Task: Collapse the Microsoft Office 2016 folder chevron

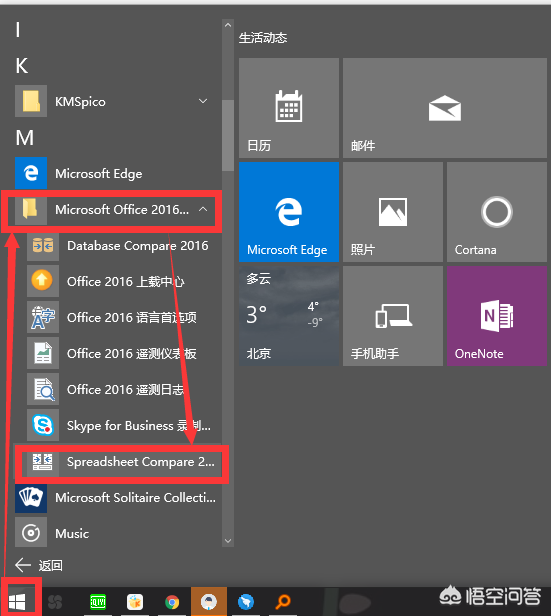Action: (x=203, y=209)
